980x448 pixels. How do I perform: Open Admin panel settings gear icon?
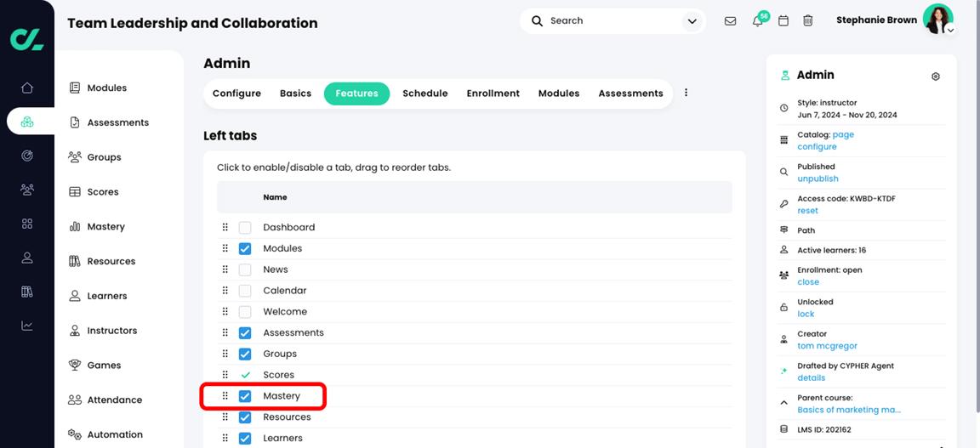pos(936,77)
